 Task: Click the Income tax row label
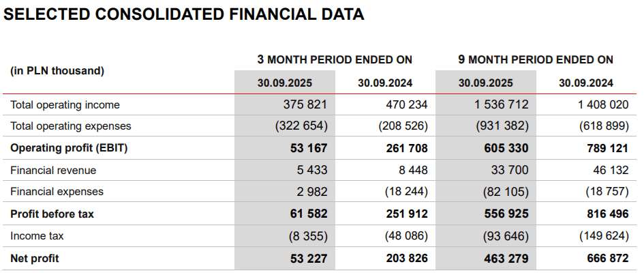point(38,235)
